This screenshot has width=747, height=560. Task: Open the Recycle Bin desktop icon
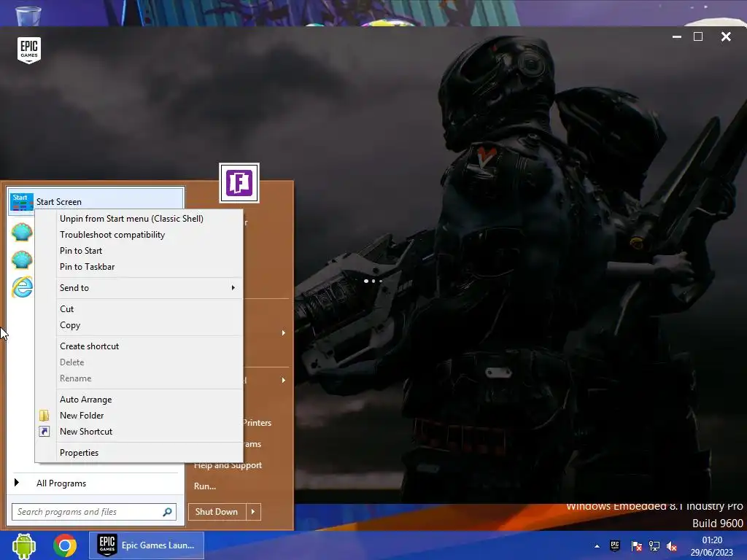click(x=28, y=15)
